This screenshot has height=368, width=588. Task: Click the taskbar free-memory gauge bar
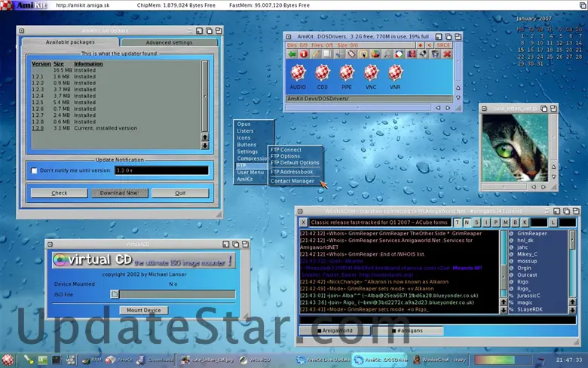[503, 360]
